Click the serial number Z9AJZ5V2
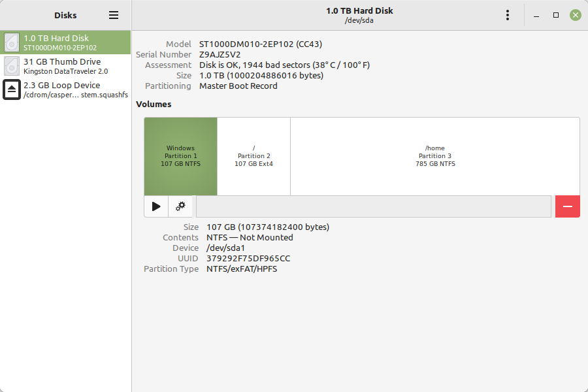Screen dimensions: 588x392 point(220,54)
